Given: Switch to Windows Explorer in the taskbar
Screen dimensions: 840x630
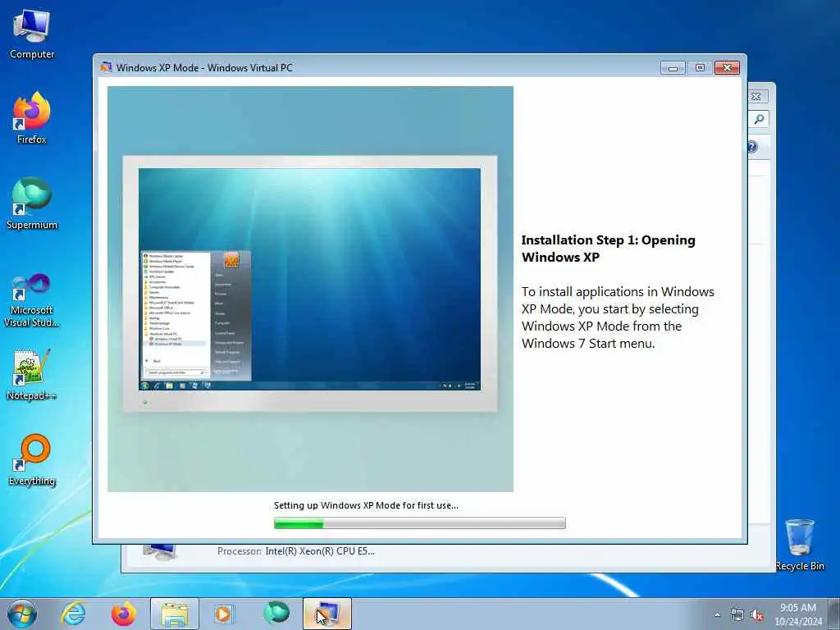Looking at the screenshot, I should pyautogui.click(x=175, y=614).
